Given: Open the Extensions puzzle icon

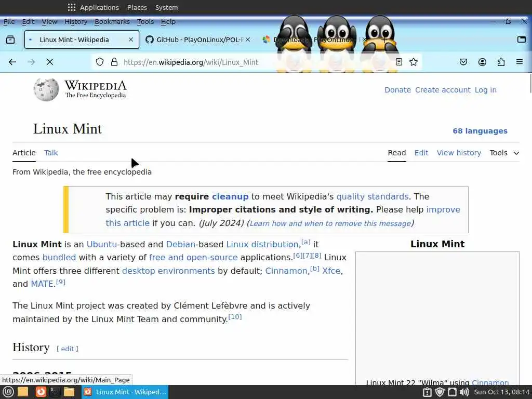Looking at the screenshot, I should (501, 62).
